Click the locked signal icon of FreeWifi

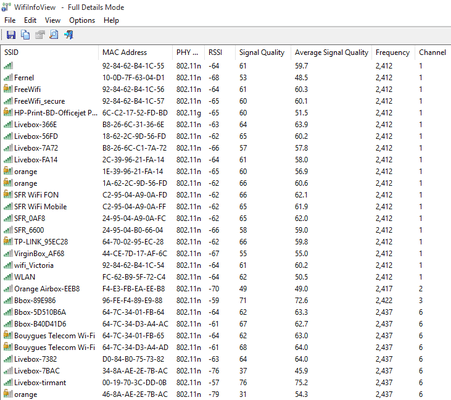point(8,89)
